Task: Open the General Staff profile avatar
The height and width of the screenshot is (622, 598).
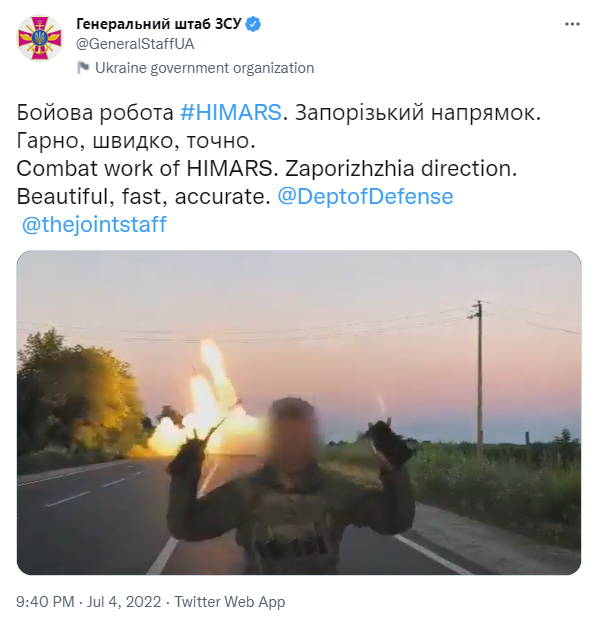Action: [39, 38]
